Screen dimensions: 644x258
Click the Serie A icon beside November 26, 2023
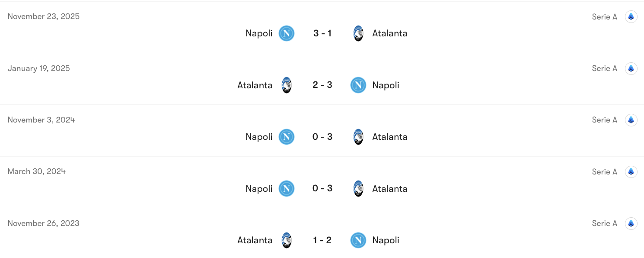631,223
